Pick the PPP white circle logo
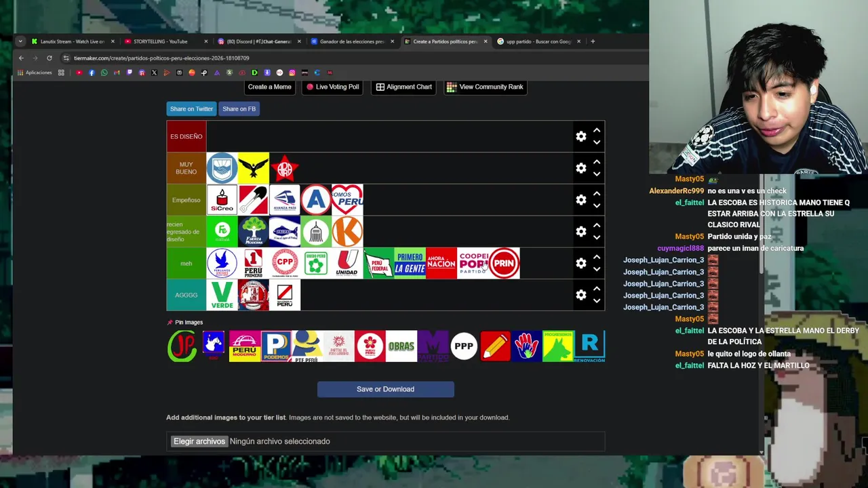The width and height of the screenshot is (868, 488). coord(464,346)
